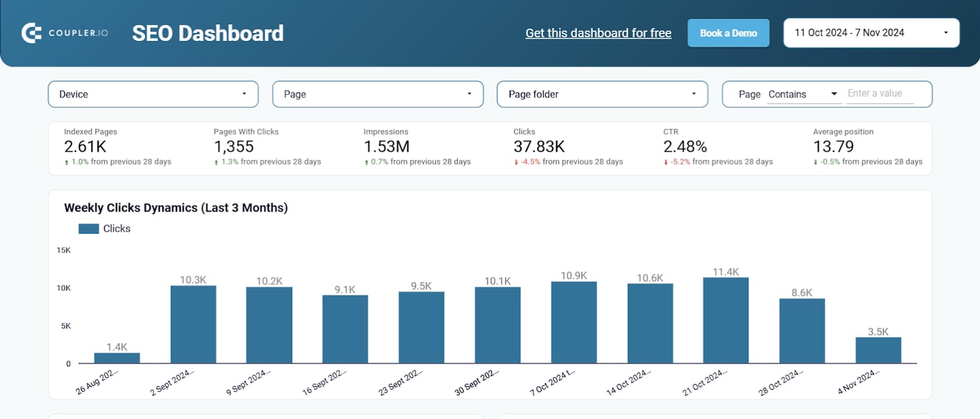Click the Enter a value input field

coord(880,93)
